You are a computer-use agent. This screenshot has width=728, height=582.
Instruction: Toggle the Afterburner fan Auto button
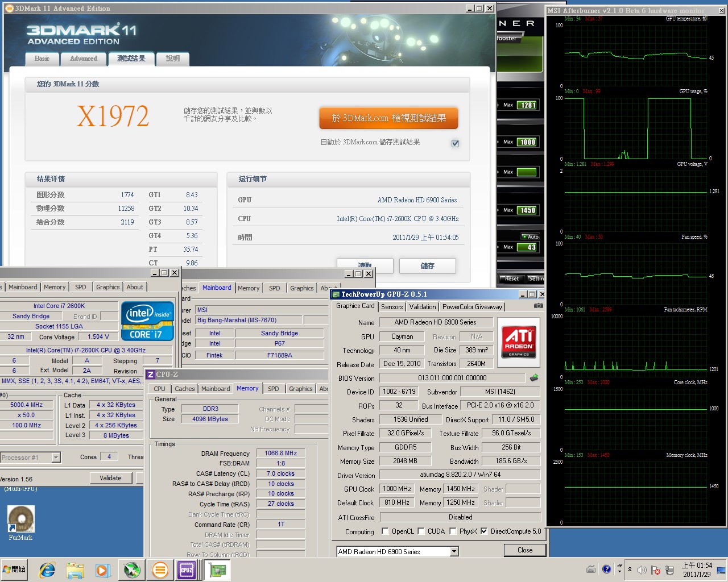[x=530, y=236]
